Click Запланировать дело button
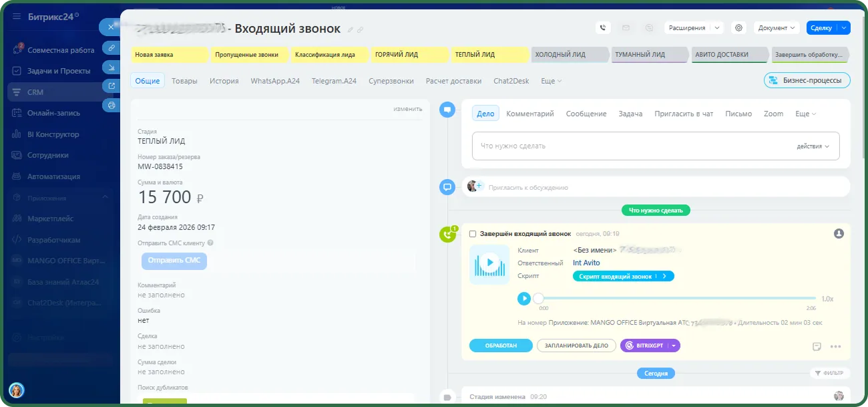The image size is (868, 407). [576, 346]
